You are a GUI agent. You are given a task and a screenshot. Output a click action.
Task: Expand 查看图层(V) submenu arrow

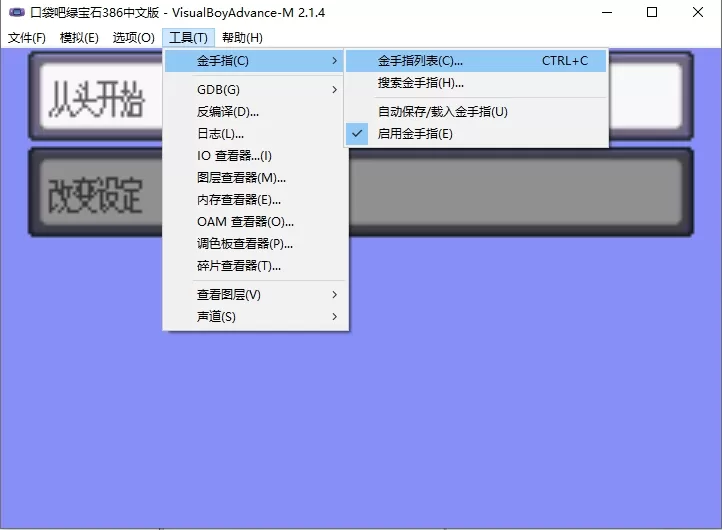click(x=335, y=295)
